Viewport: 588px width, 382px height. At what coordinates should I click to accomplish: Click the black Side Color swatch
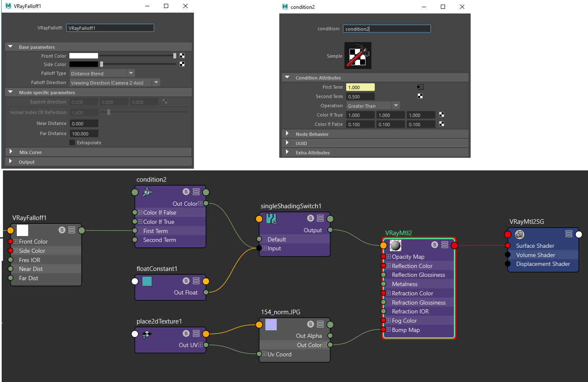click(x=84, y=64)
